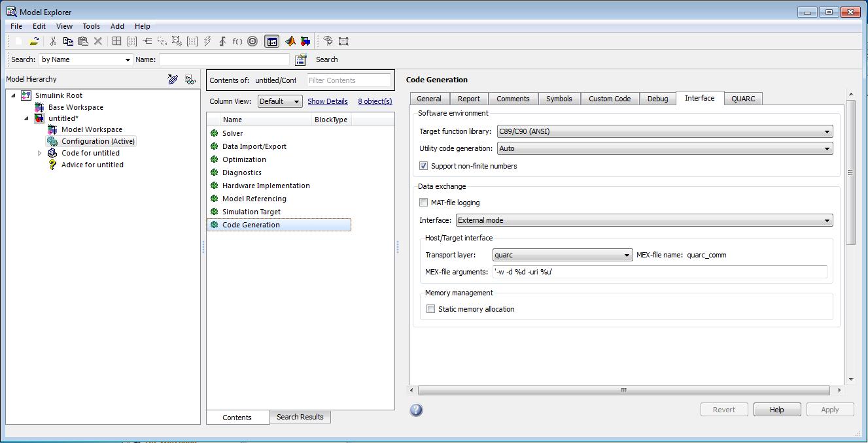
Task: Enable MAT-file logging checkbox
Action: (x=424, y=203)
